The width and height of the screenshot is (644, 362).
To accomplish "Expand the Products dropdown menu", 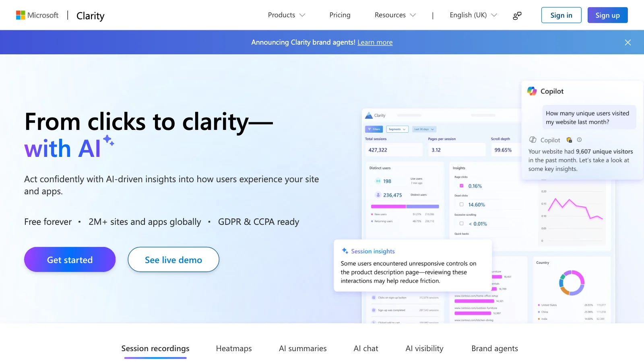I will [287, 15].
